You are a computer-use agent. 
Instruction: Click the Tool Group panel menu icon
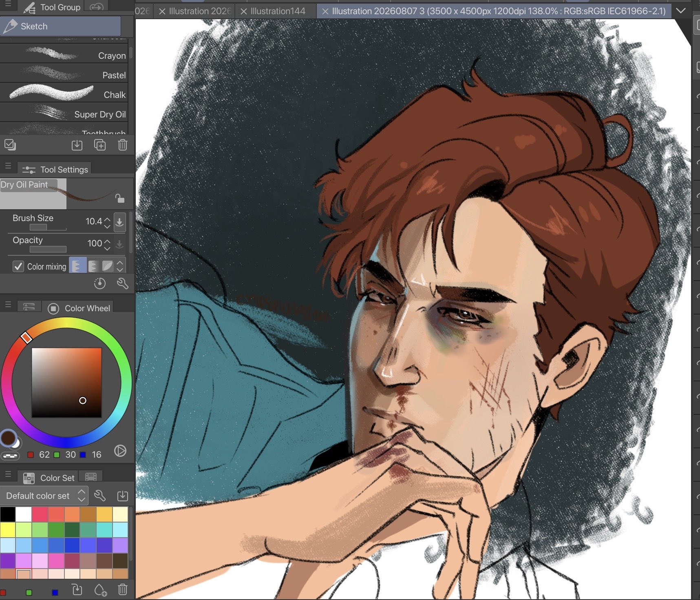[x=8, y=4]
